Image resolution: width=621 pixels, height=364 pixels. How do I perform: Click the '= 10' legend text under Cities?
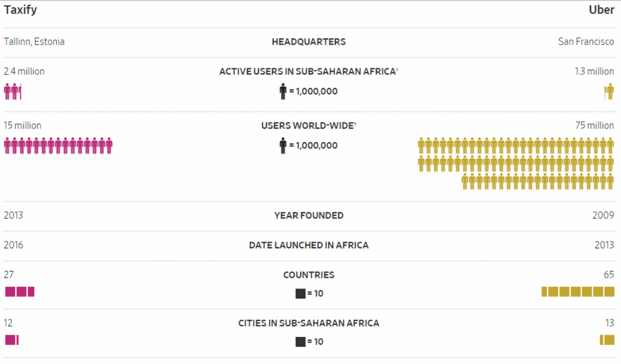[315, 342]
